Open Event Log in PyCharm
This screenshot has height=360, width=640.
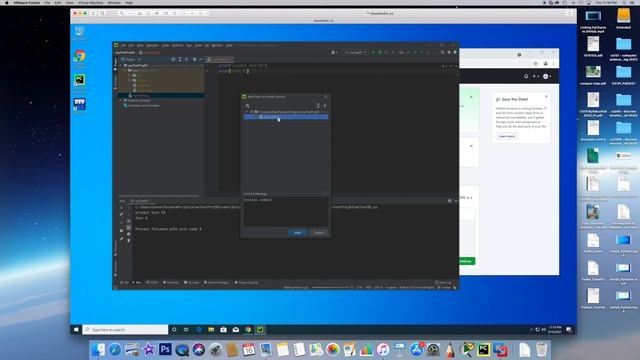pyautogui.click(x=444, y=282)
